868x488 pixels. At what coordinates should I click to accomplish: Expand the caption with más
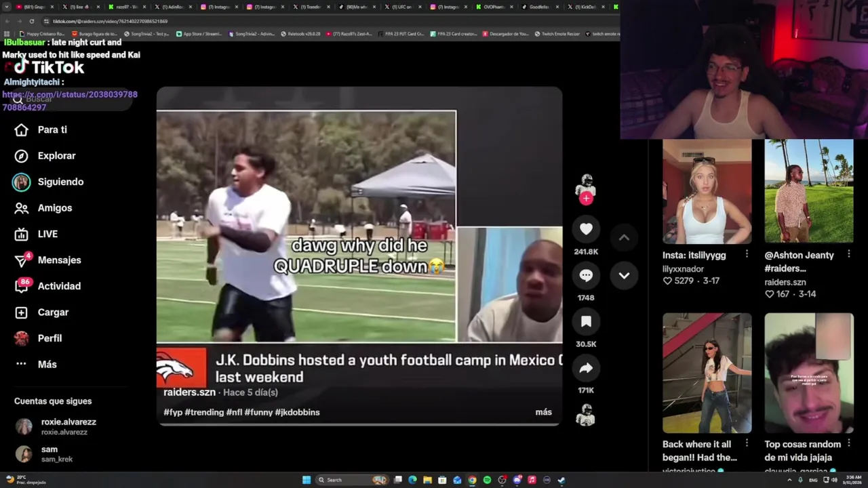pos(543,412)
